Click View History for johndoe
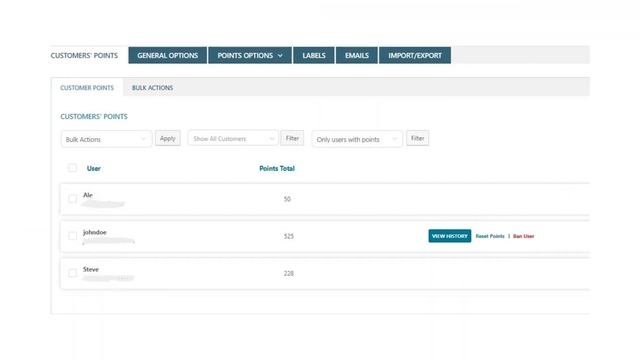 point(449,236)
